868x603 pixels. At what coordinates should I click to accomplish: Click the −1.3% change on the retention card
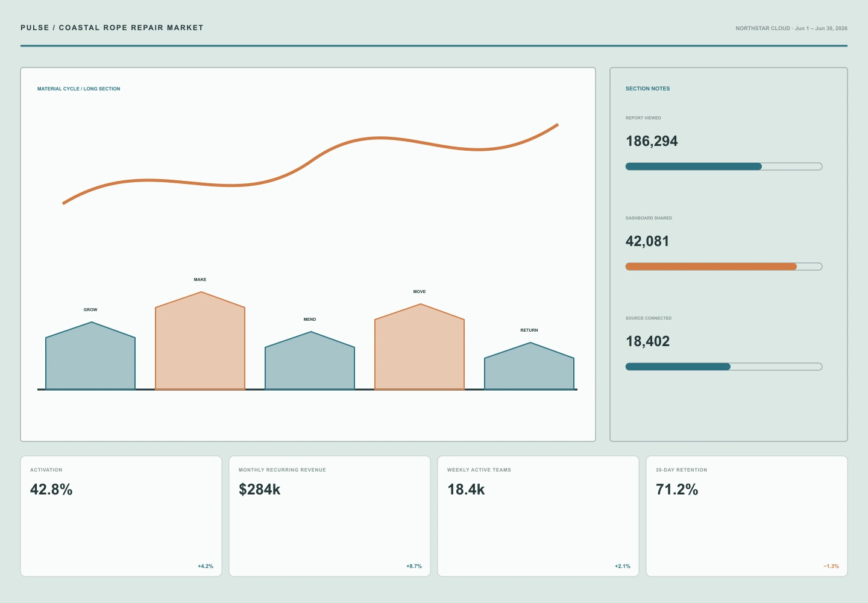coord(831,566)
